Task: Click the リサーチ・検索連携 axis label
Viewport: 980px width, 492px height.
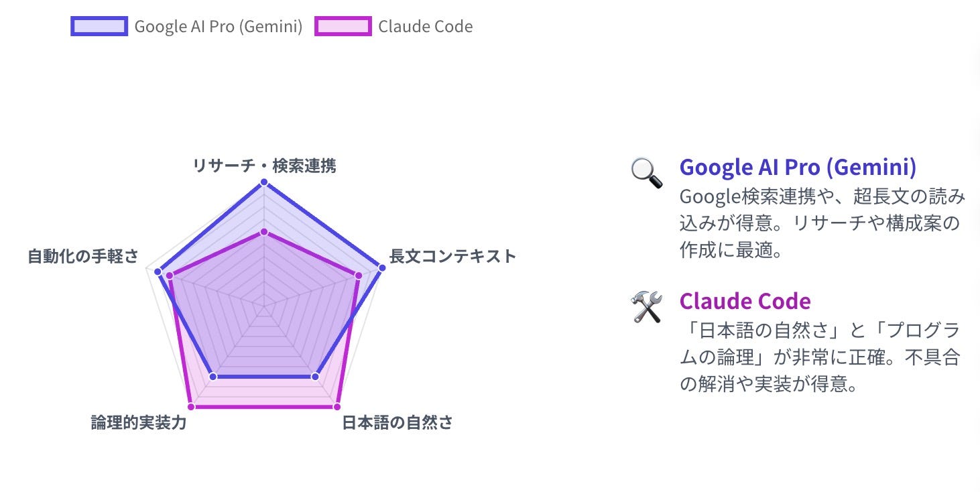Action: click(x=264, y=166)
